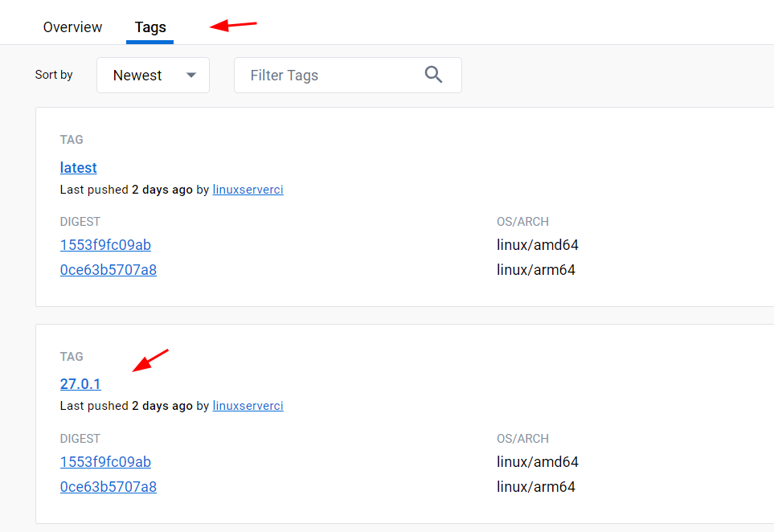
Task: Click the Sort by label
Action: pyautogui.click(x=54, y=75)
